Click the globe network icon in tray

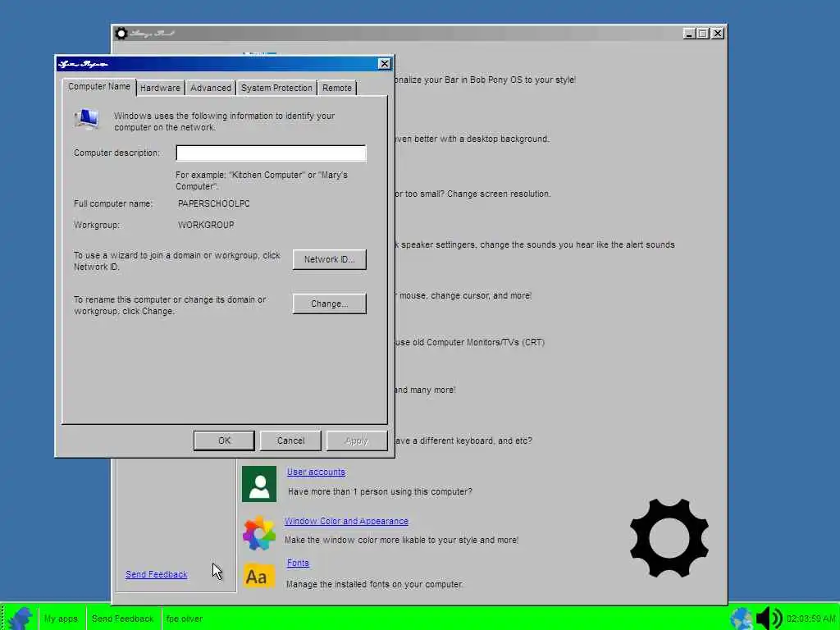742,619
